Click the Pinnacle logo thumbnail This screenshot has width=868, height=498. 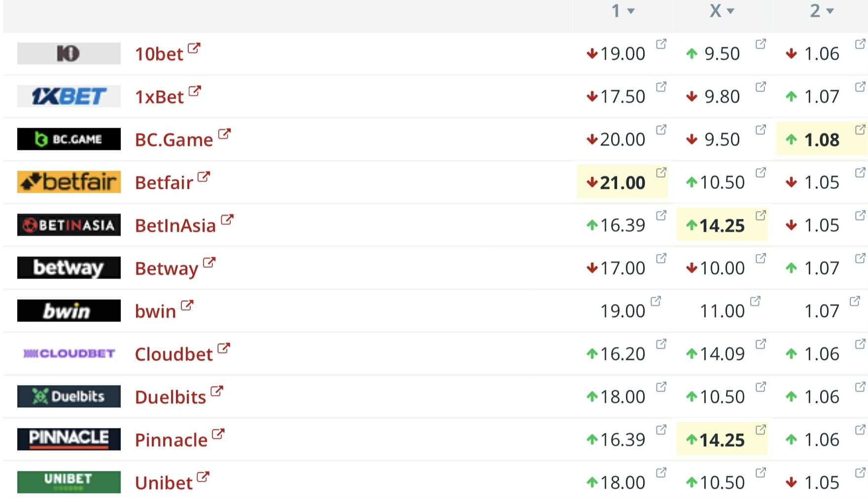pos(69,439)
